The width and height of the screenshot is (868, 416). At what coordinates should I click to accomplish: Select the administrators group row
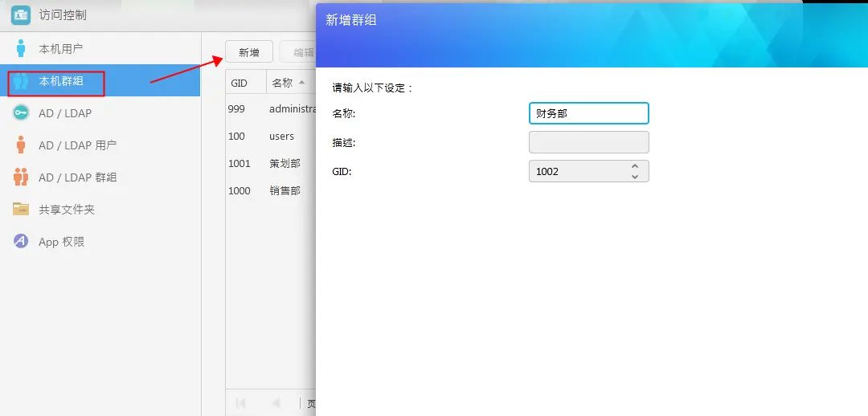(271, 109)
